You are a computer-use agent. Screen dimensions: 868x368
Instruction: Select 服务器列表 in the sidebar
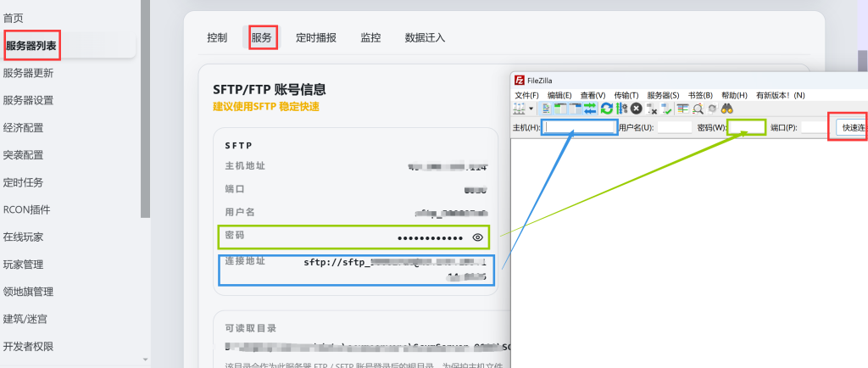(x=31, y=46)
